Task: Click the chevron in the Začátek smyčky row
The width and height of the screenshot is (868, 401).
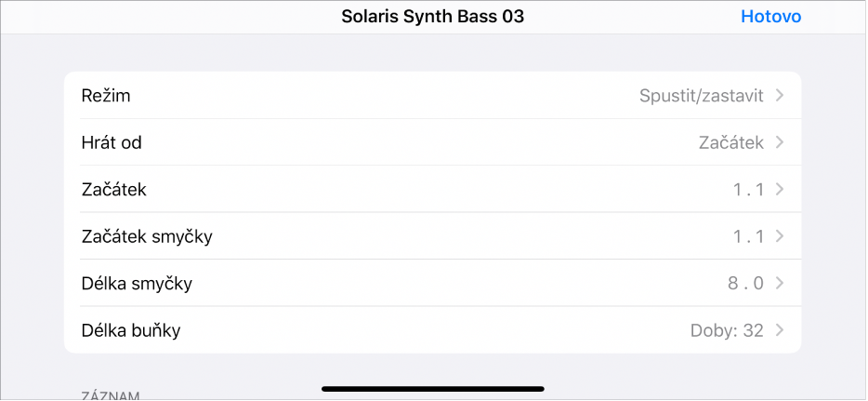Action: pyautogui.click(x=780, y=236)
